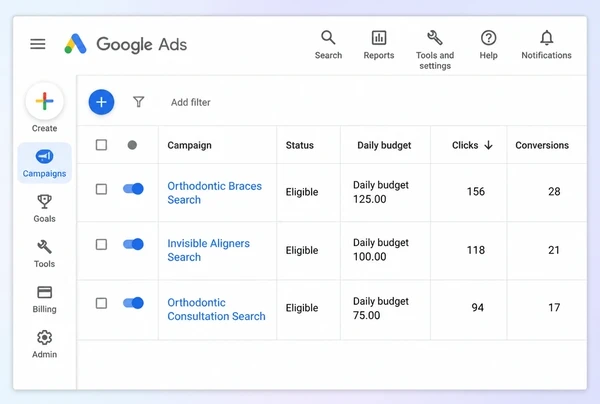Click Eligible status for Invisible Aligners Search
Image resolution: width=600 pixels, height=404 pixels.
pyautogui.click(x=302, y=250)
